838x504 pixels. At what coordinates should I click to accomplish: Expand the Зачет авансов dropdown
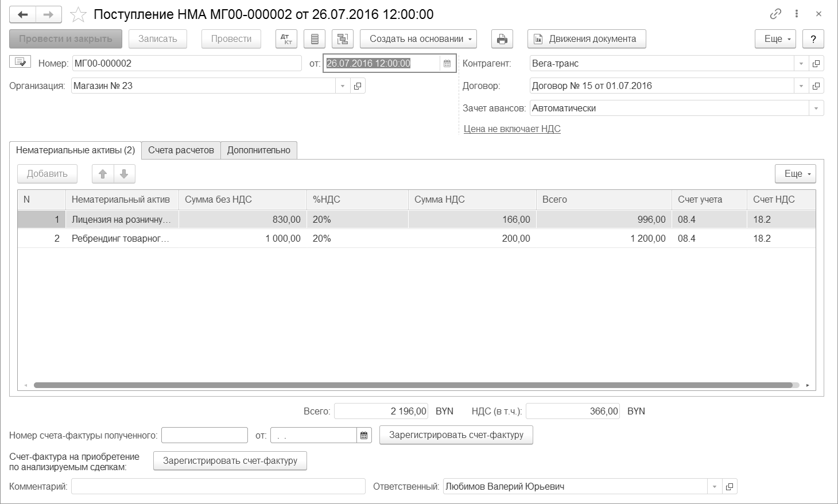816,108
